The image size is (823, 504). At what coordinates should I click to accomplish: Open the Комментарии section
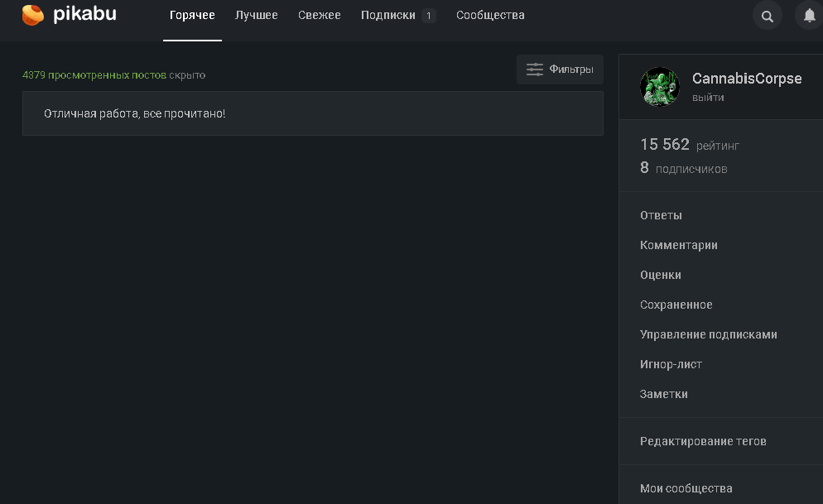coord(679,245)
